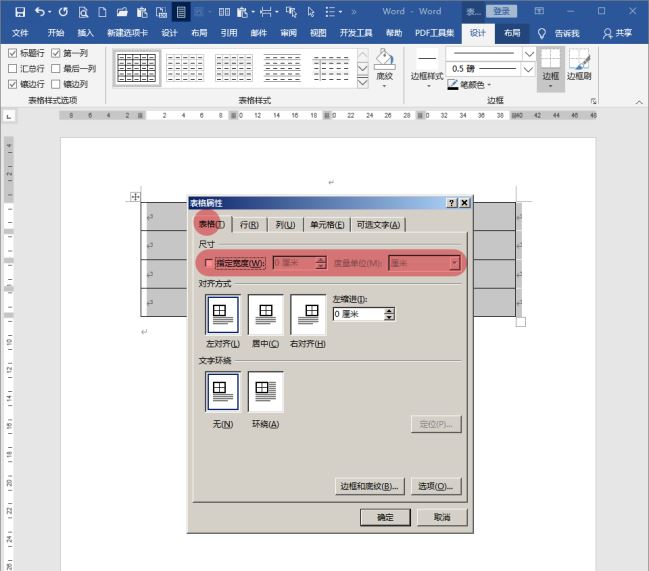This screenshot has height=571, width=649.
Task: Select the center alignment (居中) icon
Action: tap(266, 314)
